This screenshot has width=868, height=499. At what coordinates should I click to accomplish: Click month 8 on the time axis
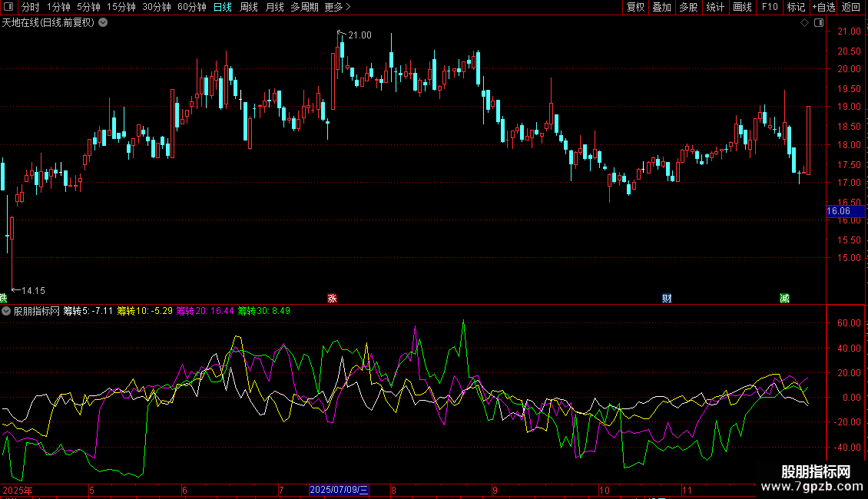[x=393, y=490]
